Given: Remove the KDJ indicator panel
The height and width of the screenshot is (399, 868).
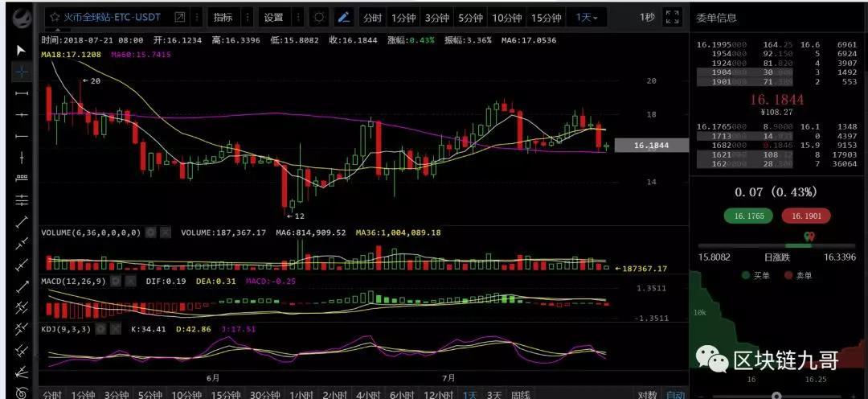Looking at the screenshot, I should (115, 329).
